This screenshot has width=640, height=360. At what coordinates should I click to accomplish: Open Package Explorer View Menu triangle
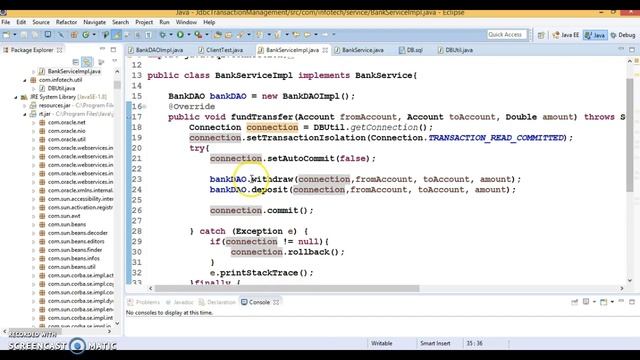coord(114,62)
